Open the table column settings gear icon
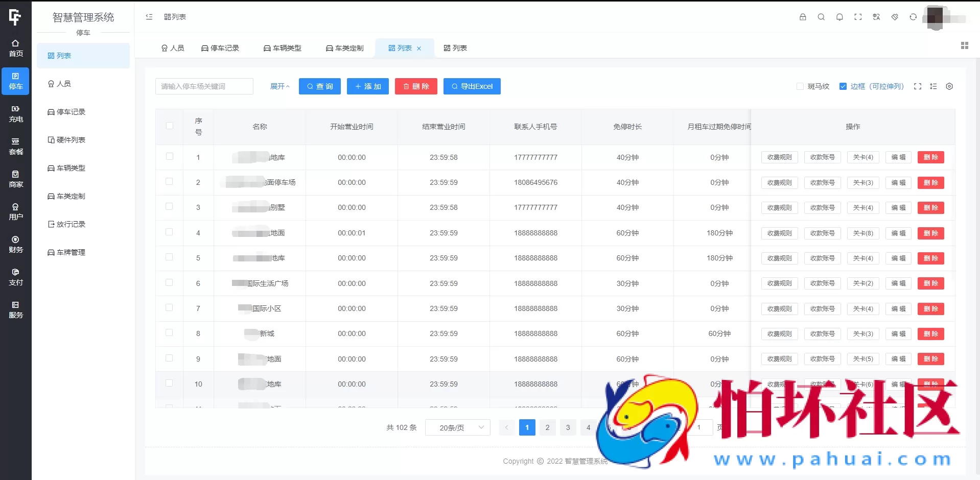Image resolution: width=980 pixels, height=480 pixels. pyautogui.click(x=950, y=86)
